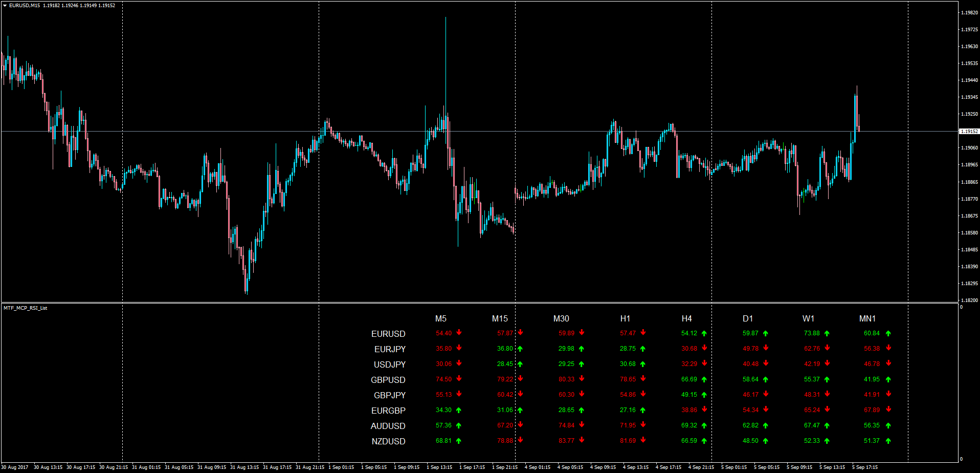Click the GBPUSD row label
The width and height of the screenshot is (980, 473).
(x=388, y=380)
